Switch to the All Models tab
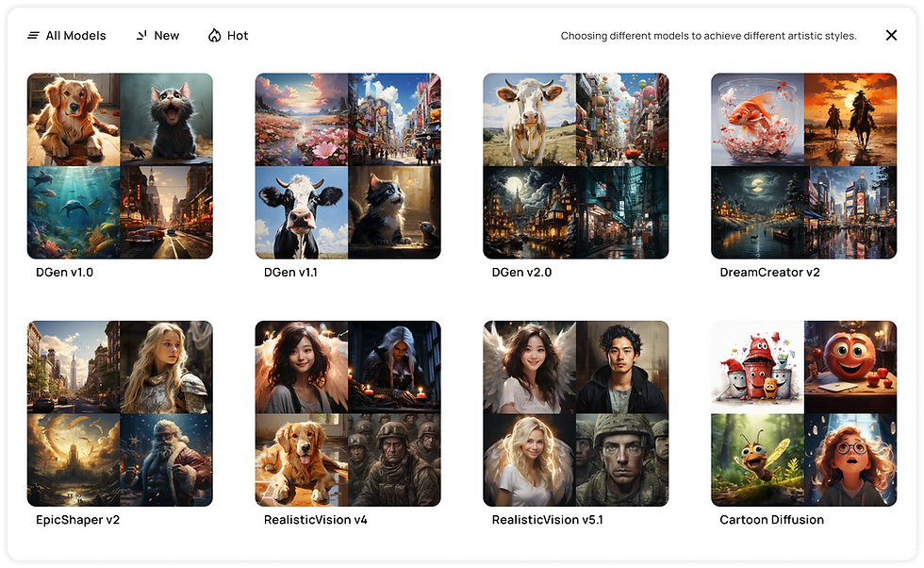 pyautogui.click(x=67, y=36)
